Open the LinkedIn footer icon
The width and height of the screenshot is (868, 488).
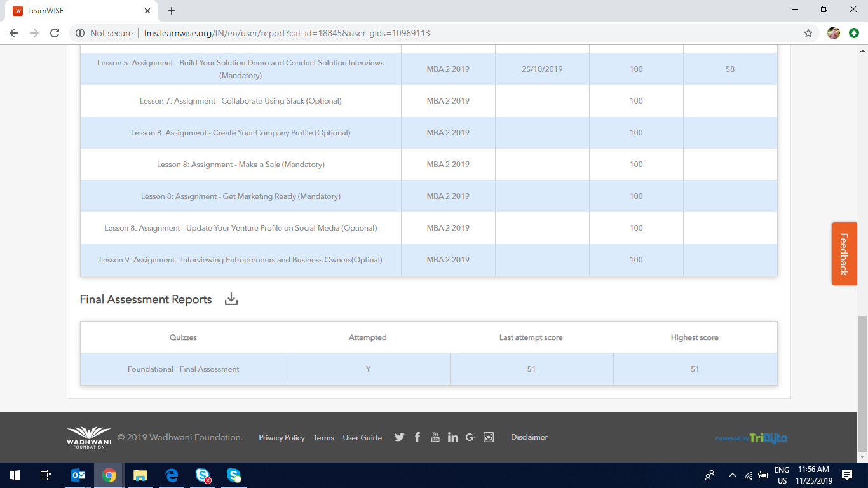click(x=453, y=437)
